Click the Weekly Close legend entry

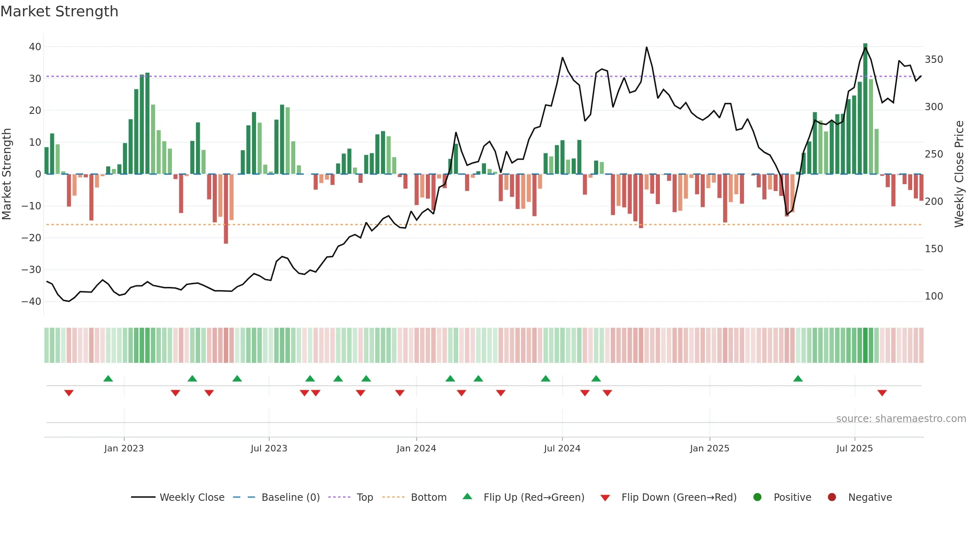178,497
